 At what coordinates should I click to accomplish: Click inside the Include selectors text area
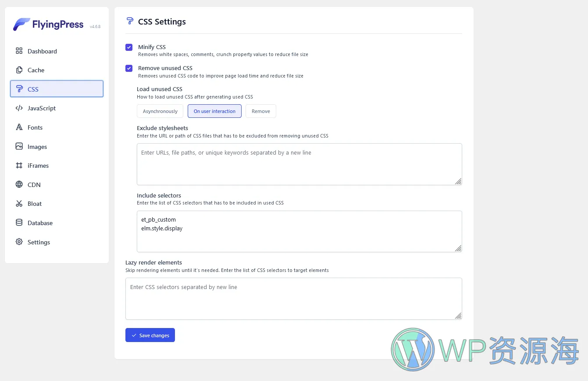[x=299, y=231]
